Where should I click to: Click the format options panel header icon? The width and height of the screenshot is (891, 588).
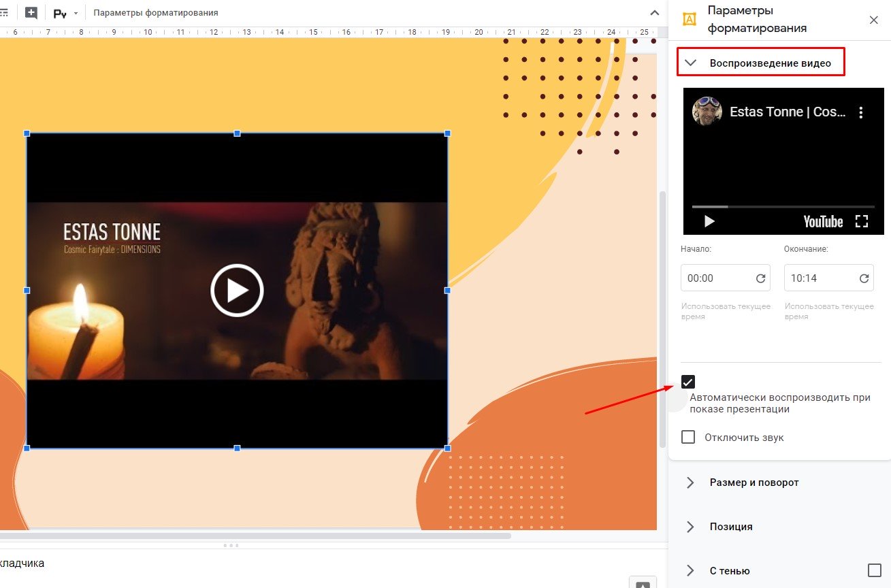690,19
